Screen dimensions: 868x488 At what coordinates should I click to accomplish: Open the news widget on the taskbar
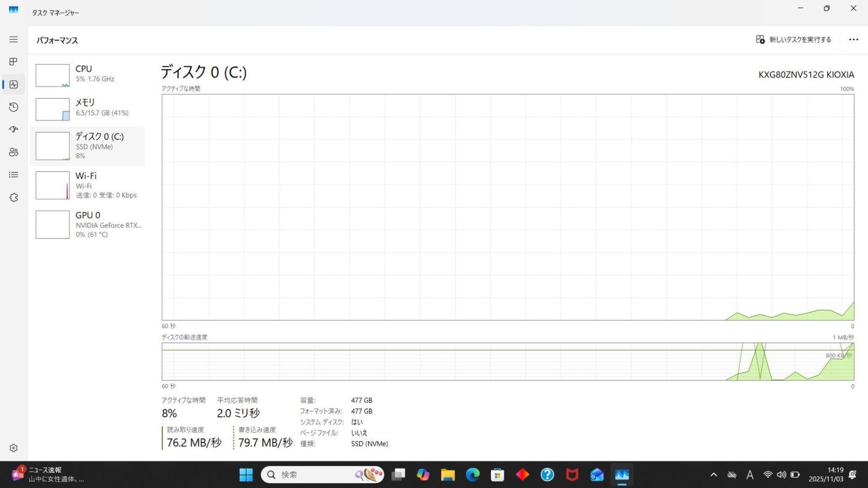click(x=48, y=474)
